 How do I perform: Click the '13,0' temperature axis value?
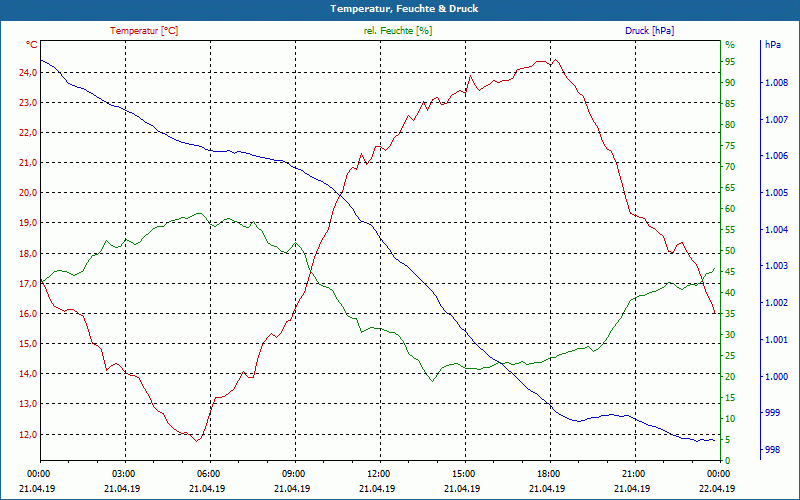(28, 404)
